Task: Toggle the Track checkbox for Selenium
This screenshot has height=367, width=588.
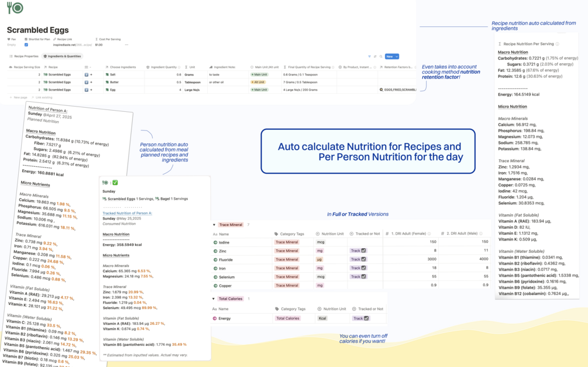Action: pyautogui.click(x=364, y=276)
